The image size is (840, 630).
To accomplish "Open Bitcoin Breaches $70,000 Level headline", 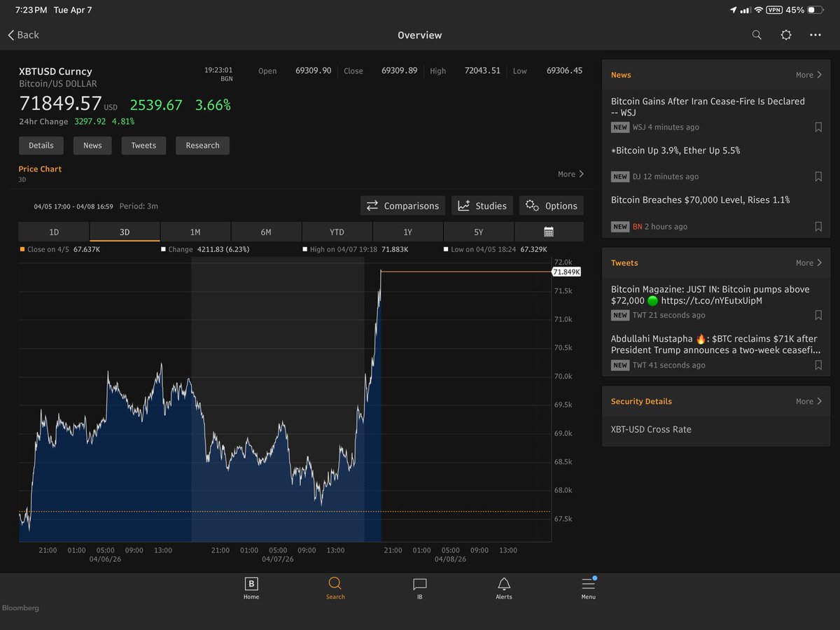I will pos(700,200).
